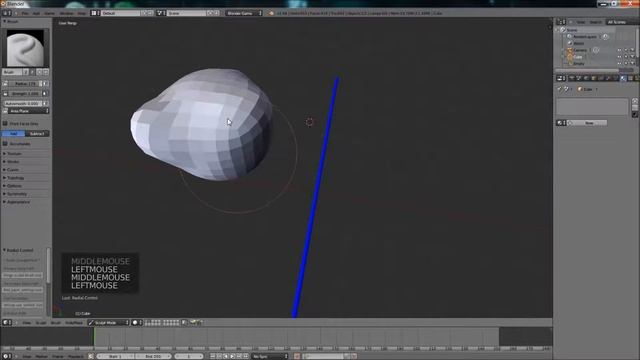Open the Hide/Mask menu

[x=74, y=322]
